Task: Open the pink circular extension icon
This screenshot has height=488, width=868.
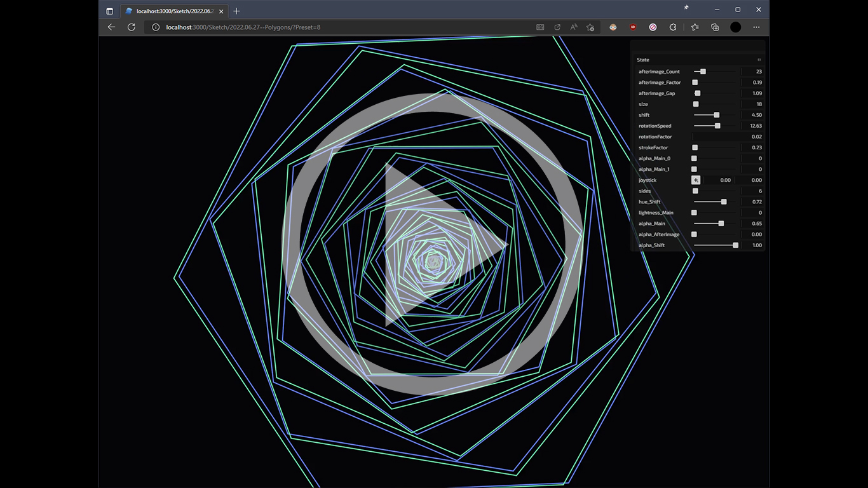Action: click(653, 27)
